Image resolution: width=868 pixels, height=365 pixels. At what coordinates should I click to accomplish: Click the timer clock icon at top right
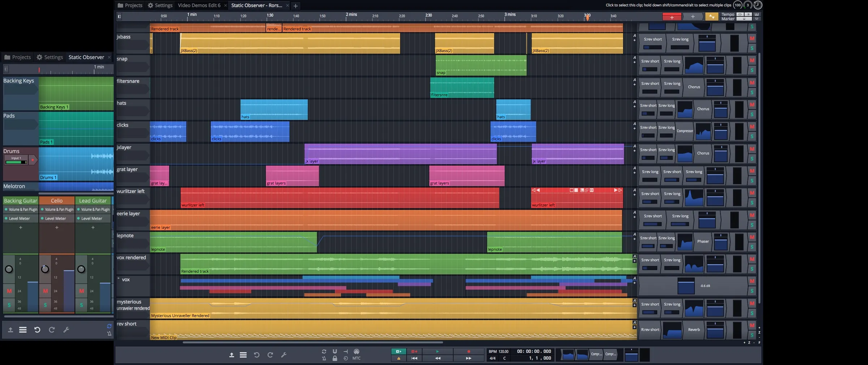tap(757, 5)
